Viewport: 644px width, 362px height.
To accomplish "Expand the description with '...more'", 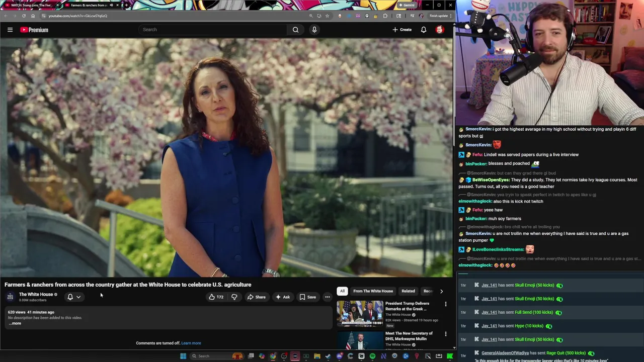I will click(x=15, y=323).
